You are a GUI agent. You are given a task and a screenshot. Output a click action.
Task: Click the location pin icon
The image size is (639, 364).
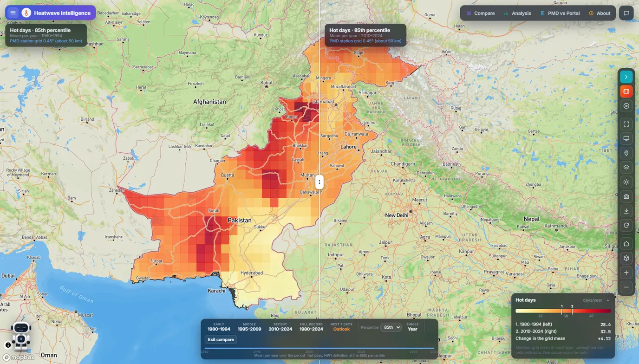click(626, 153)
